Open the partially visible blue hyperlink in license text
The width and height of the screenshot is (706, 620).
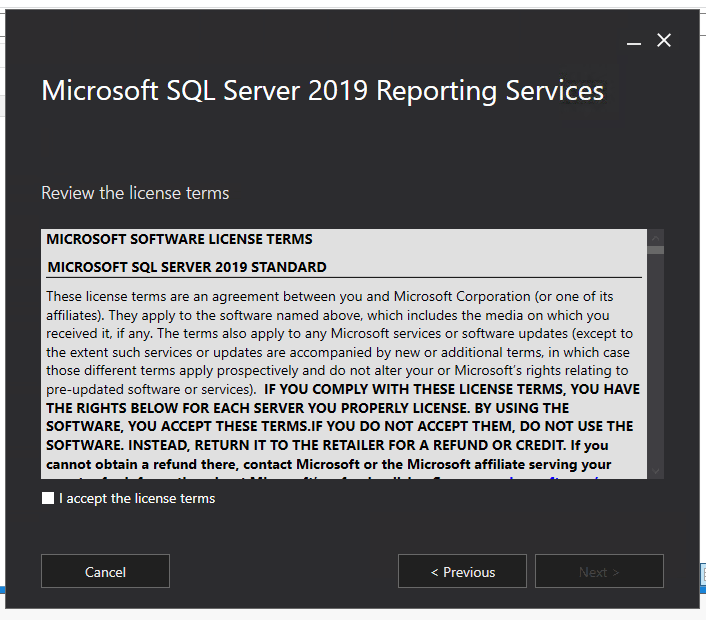560,476
